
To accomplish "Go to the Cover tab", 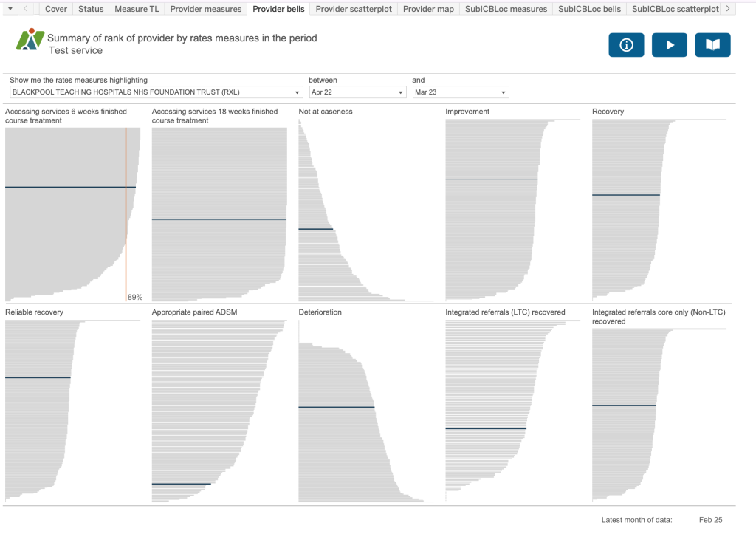I will pyautogui.click(x=56, y=9).
